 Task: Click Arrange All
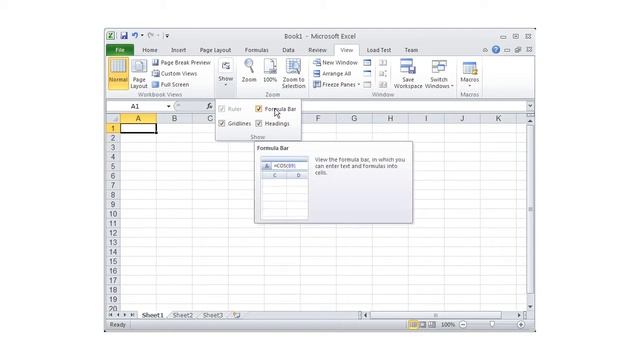(332, 73)
